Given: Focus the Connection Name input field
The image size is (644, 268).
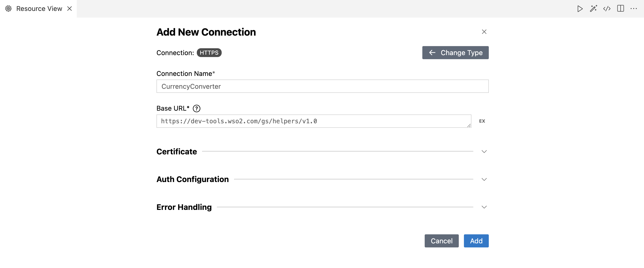Looking at the screenshot, I should [322, 86].
